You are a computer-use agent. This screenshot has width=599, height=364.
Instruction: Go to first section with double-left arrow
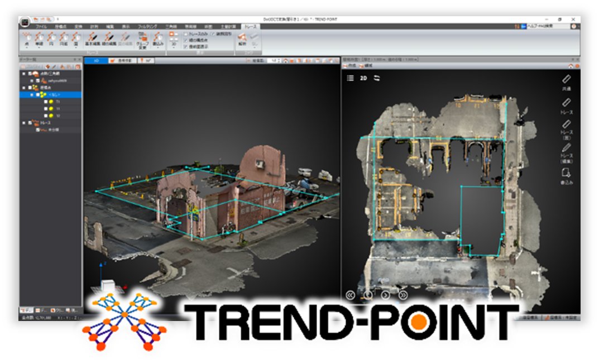(x=350, y=295)
